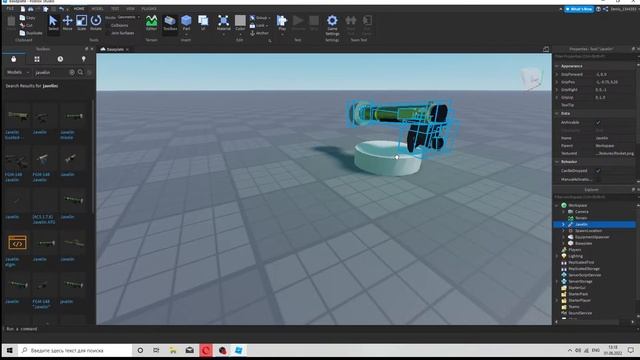This screenshot has height=360, width=640.
Task: Open Toolbox Recent tab
Action: click(60, 59)
